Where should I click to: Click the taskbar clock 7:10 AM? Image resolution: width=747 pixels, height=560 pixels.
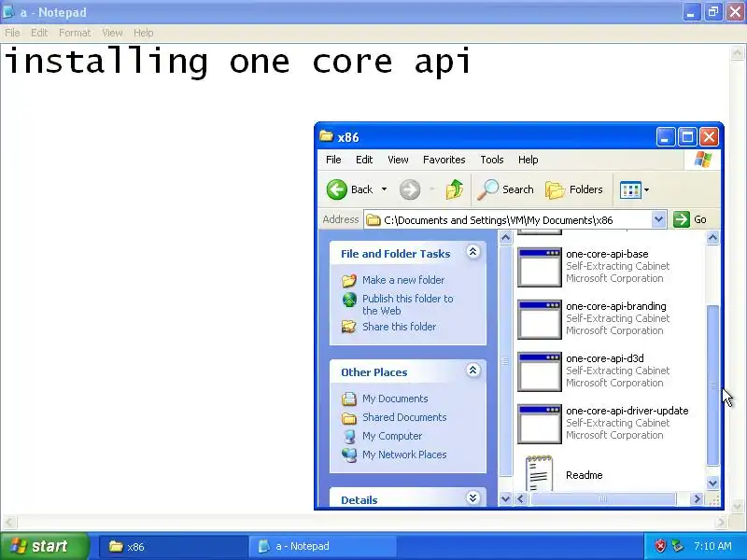[x=712, y=546]
